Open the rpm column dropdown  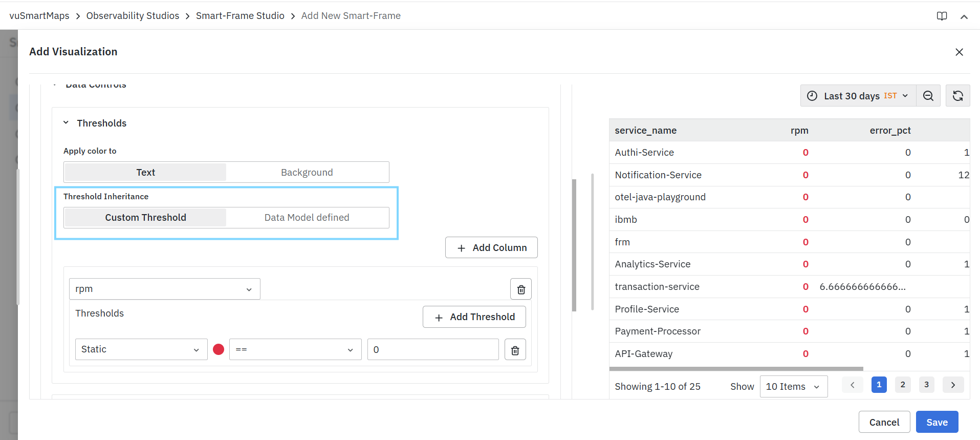pos(165,289)
